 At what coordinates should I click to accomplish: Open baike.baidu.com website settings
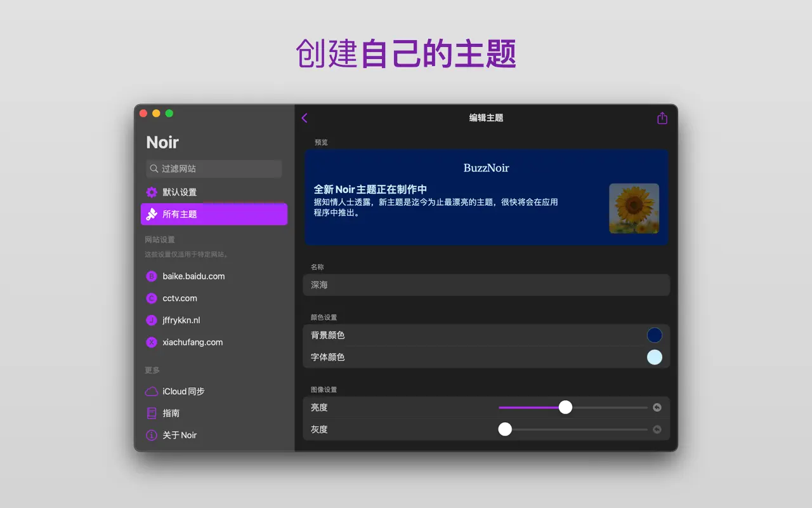(x=214, y=276)
